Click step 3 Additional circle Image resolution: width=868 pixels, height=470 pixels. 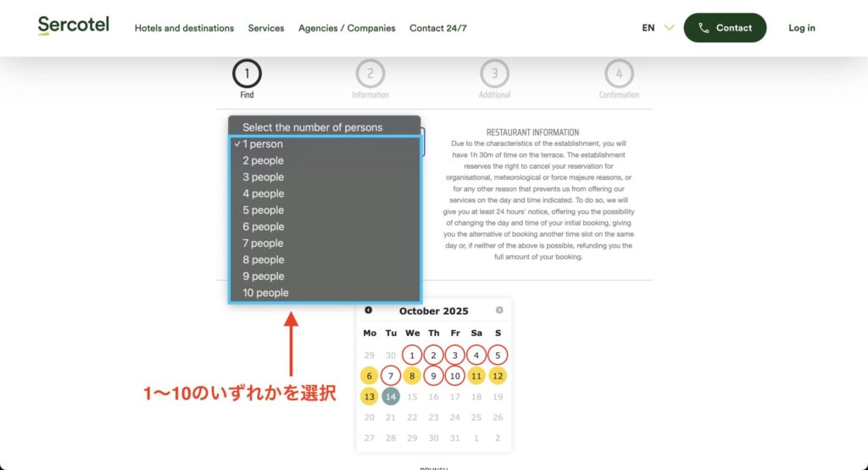[494, 75]
